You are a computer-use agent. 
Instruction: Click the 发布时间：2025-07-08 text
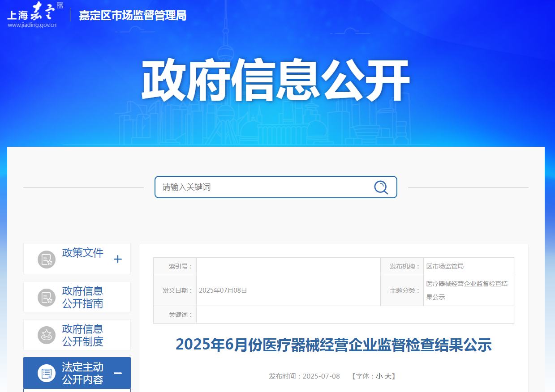[305, 376]
